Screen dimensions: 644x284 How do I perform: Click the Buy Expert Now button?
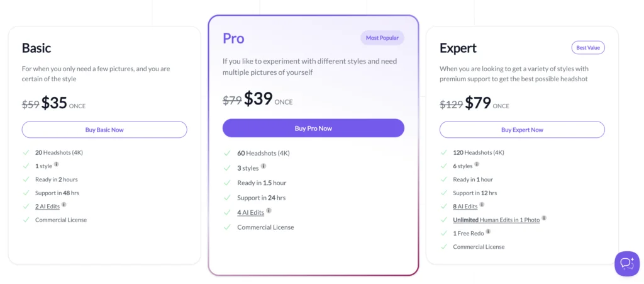tap(522, 130)
